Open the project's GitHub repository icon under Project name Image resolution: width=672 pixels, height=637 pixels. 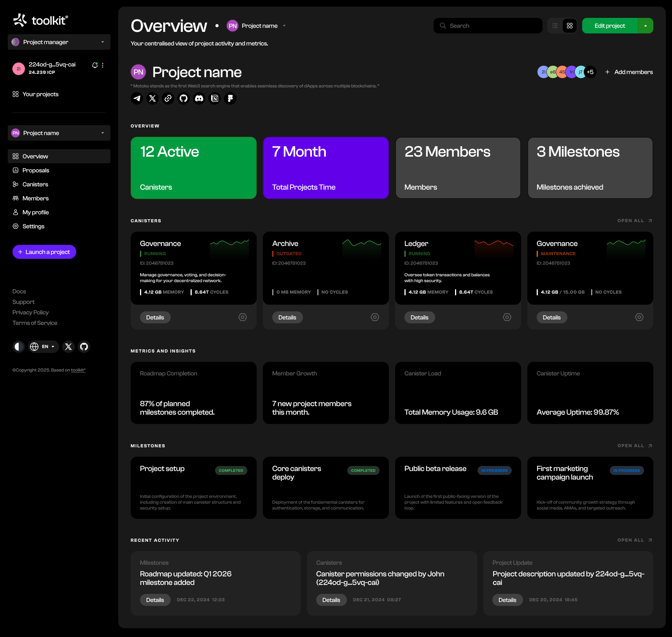pos(184,98)
